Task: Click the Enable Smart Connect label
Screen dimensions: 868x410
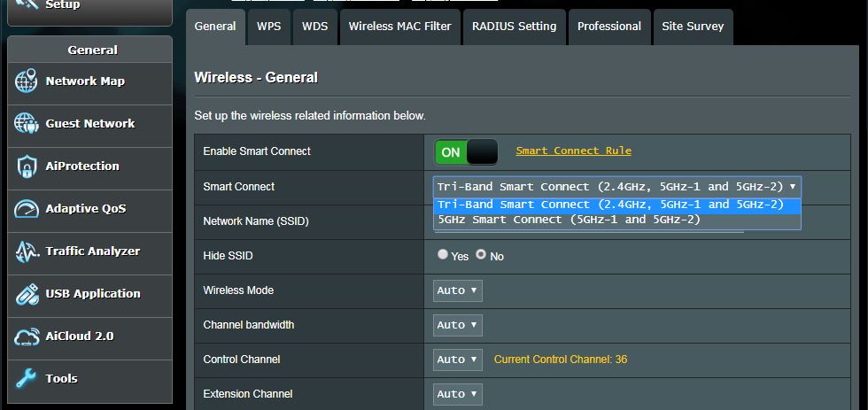Action: pyautogui.click(x=257, y=151)
